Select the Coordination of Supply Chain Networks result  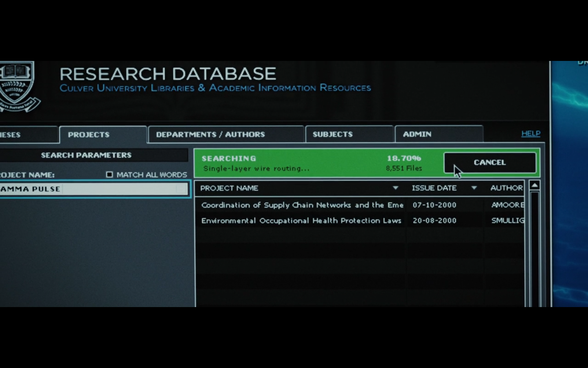click(302, 205)
